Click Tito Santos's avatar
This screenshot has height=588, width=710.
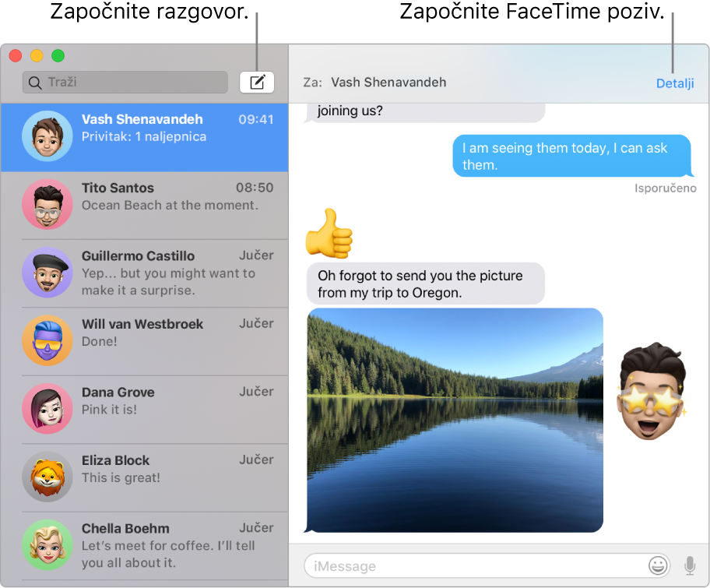(x=47, y=204)
